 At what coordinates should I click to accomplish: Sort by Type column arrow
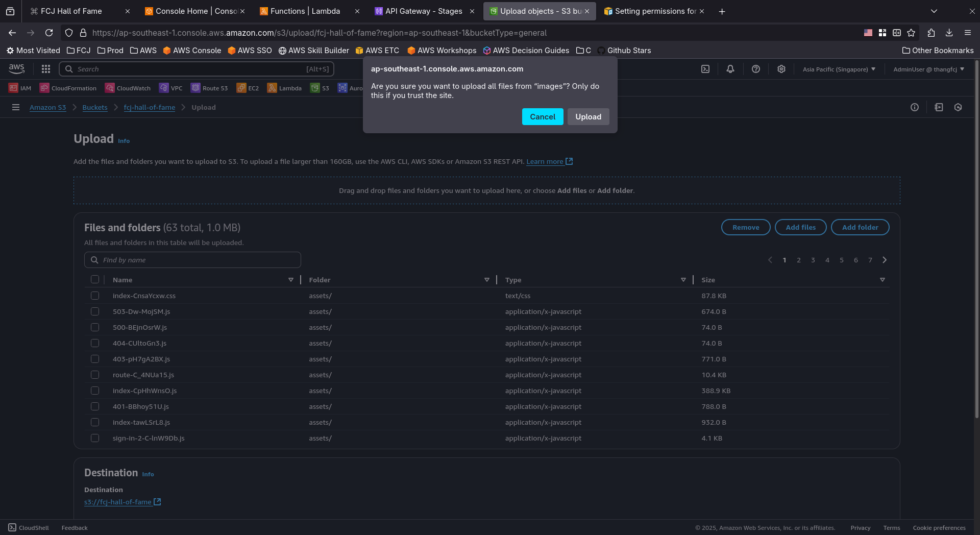tap(683, 280)
